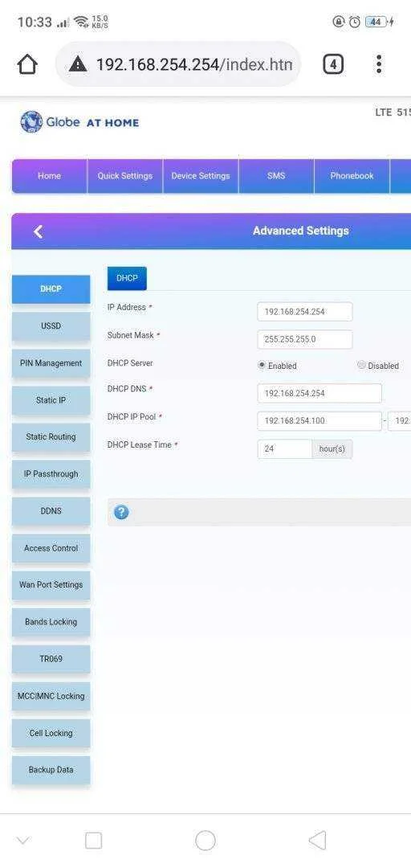Open the TR069 sidebar section
This screenshot has width=411, height=868.
click(51, 659)
